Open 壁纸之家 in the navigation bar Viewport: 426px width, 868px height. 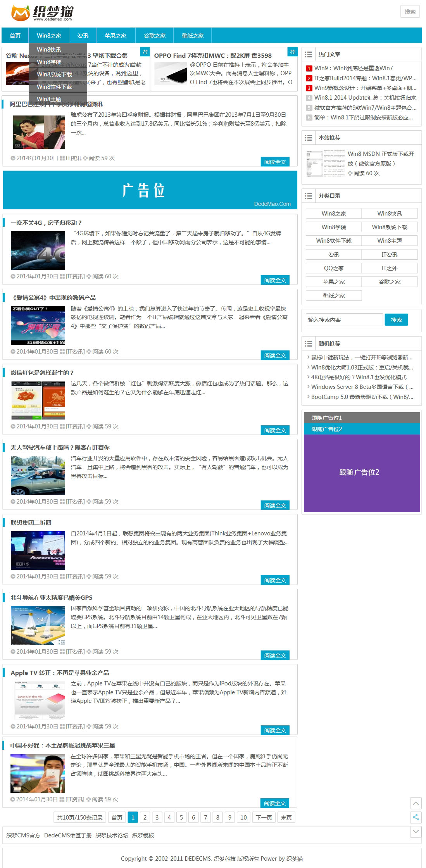pos(193,36)
